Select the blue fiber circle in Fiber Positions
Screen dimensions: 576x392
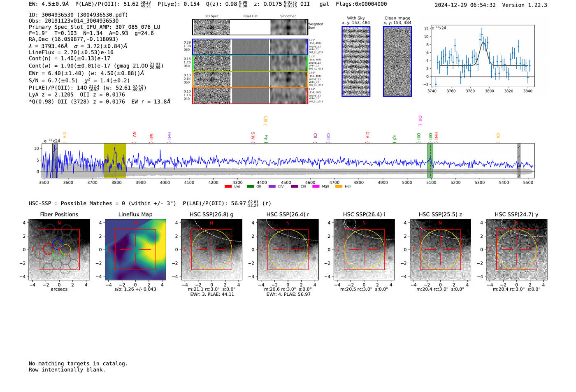point(57,244)
